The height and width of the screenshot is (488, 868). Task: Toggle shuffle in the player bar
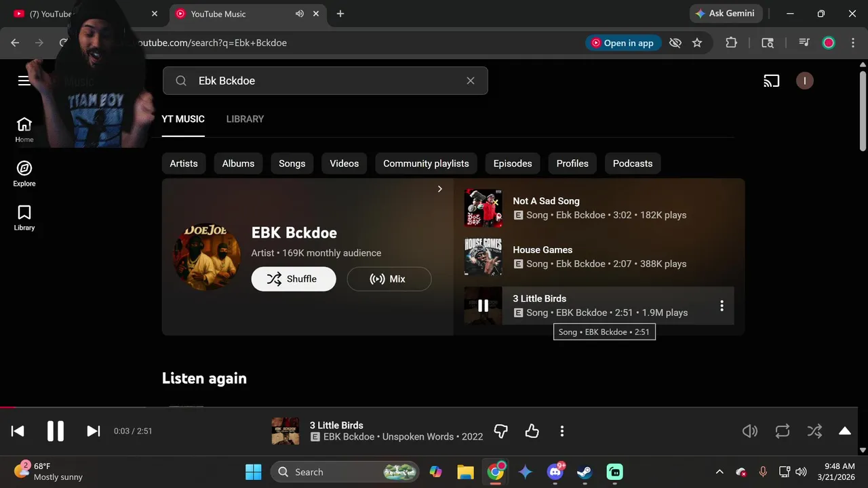click(x=814, y=431)
